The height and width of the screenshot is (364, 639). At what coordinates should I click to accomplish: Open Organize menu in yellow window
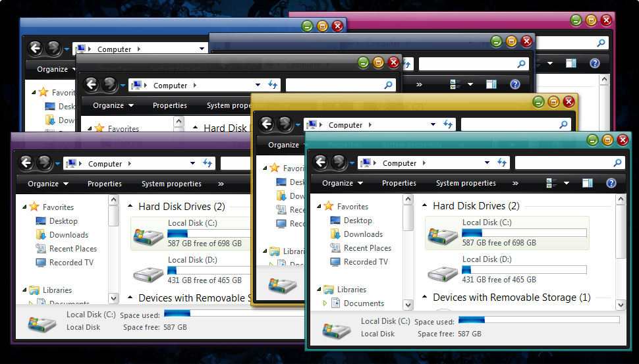[x=285, y=145]
